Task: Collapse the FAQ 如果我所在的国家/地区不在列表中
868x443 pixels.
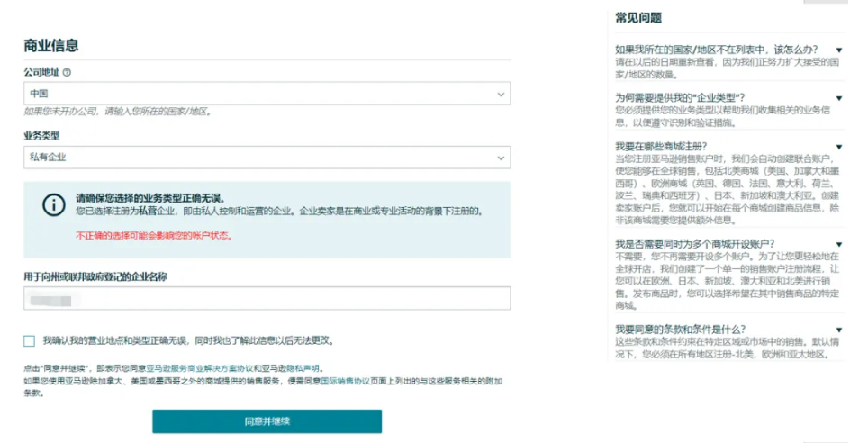Action: coord(839,50)
